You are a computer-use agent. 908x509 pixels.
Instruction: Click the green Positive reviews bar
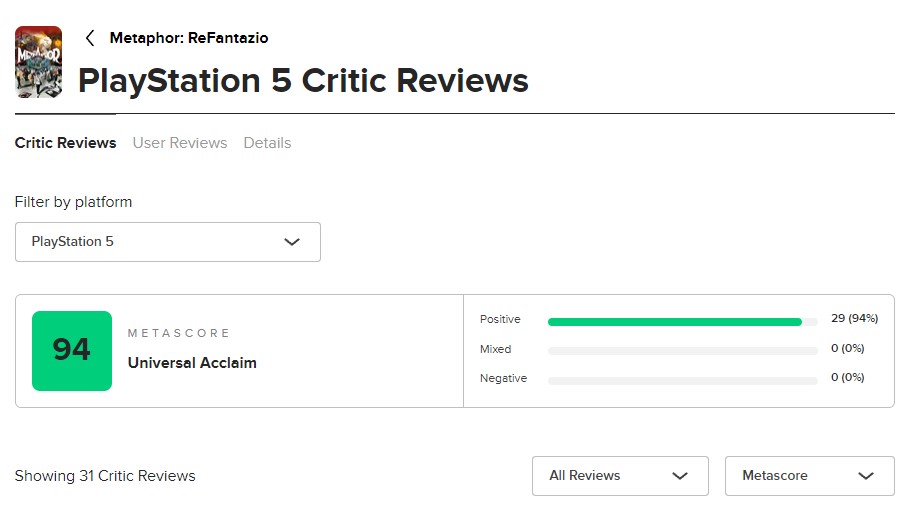coord(675,322)
